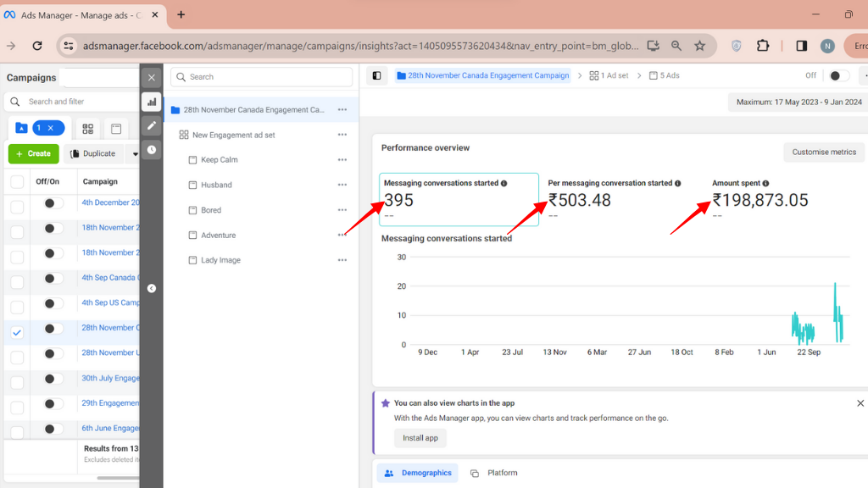This screenshot has width=868, height=488.
Task: Open the browser extensions puzzle icon
Action: point(763,46)
